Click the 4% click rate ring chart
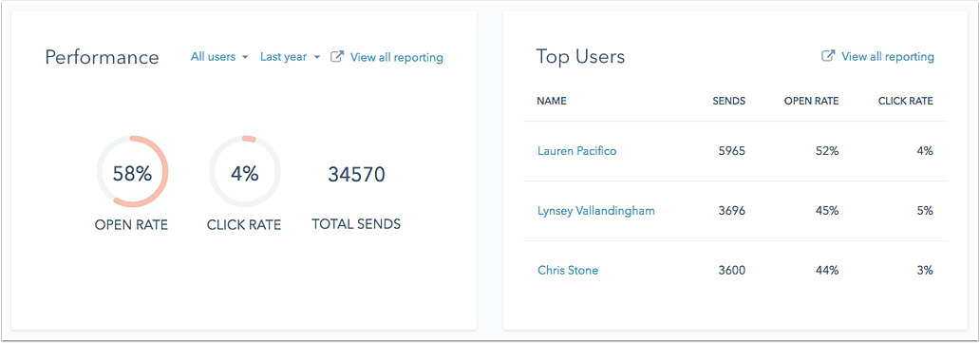 [x=244, y=171]
